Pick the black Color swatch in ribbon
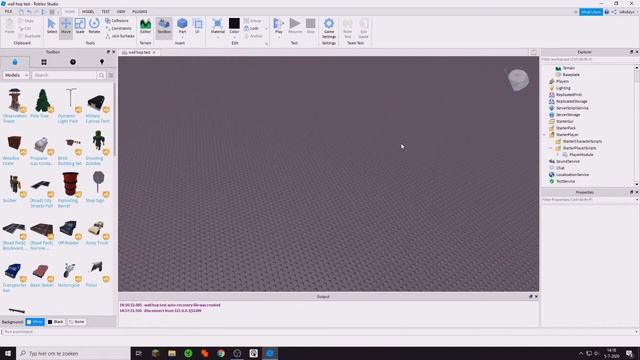Viewport: 640px width, 360px height. coord(234,23)
